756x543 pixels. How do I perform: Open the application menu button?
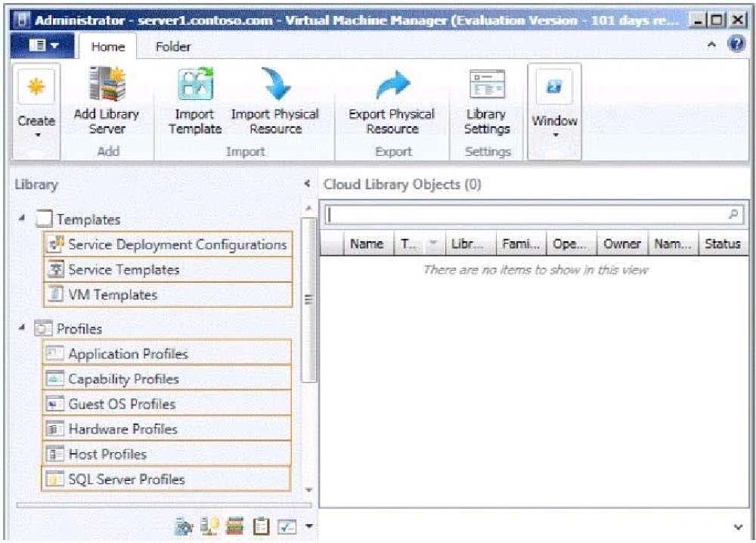pos(42,45)
